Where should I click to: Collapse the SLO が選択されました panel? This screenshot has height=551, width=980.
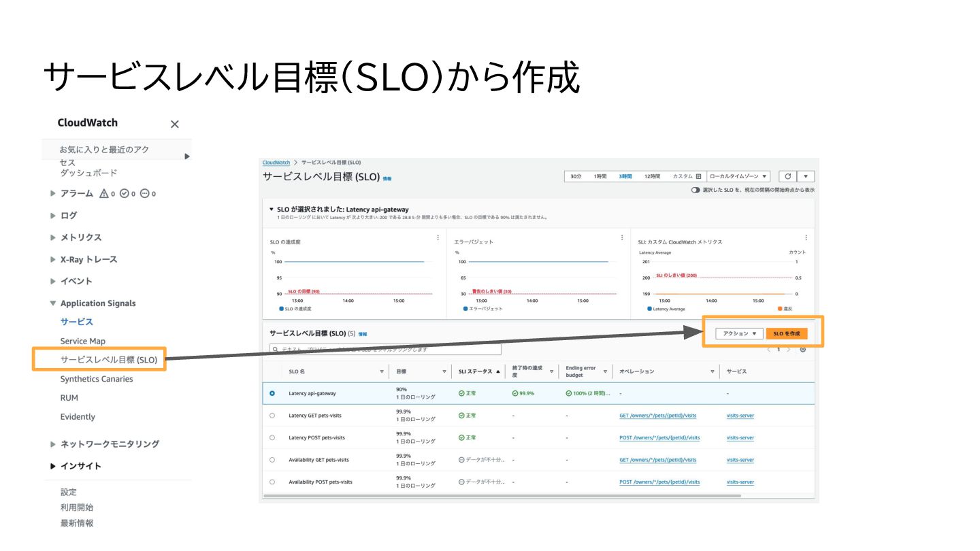272,210
